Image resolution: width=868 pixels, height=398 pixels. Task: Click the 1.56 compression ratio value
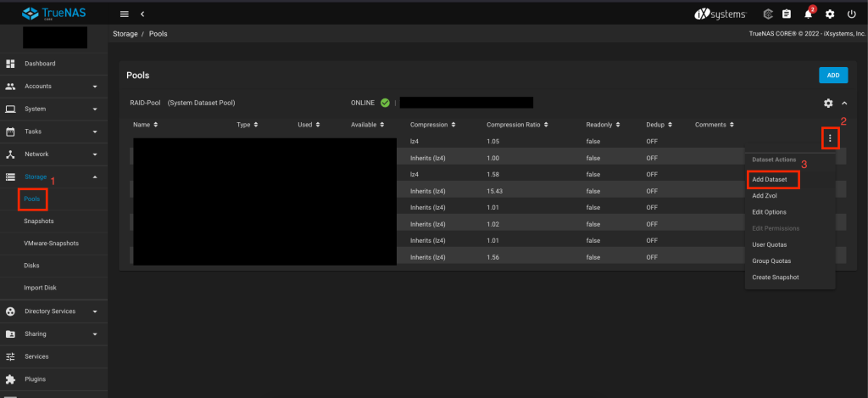[492, 258]
